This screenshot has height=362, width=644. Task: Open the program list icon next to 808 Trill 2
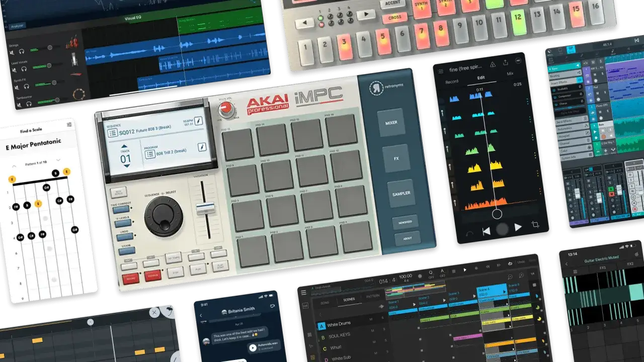pos(150,154)
